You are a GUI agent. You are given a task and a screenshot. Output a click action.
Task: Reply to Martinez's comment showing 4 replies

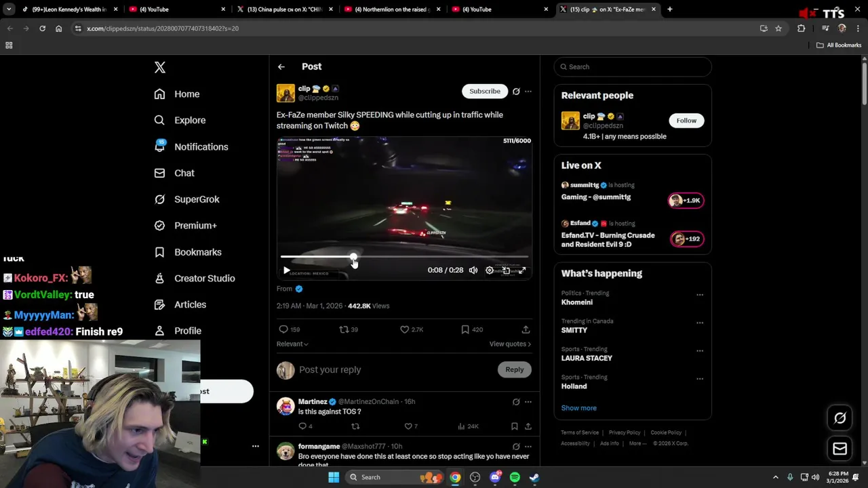[x=302, y=426]
